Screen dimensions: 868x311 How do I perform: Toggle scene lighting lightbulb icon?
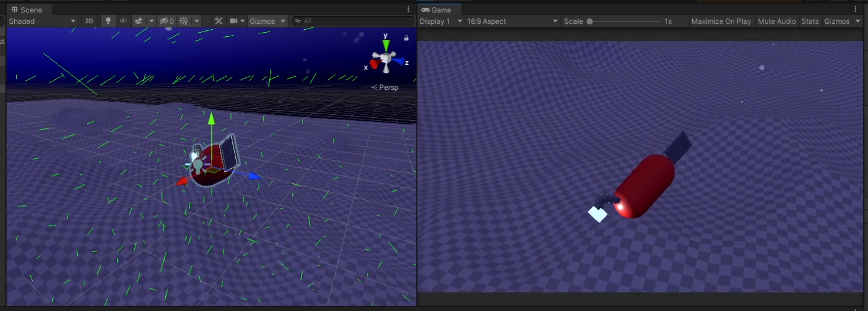pos(108,21)
